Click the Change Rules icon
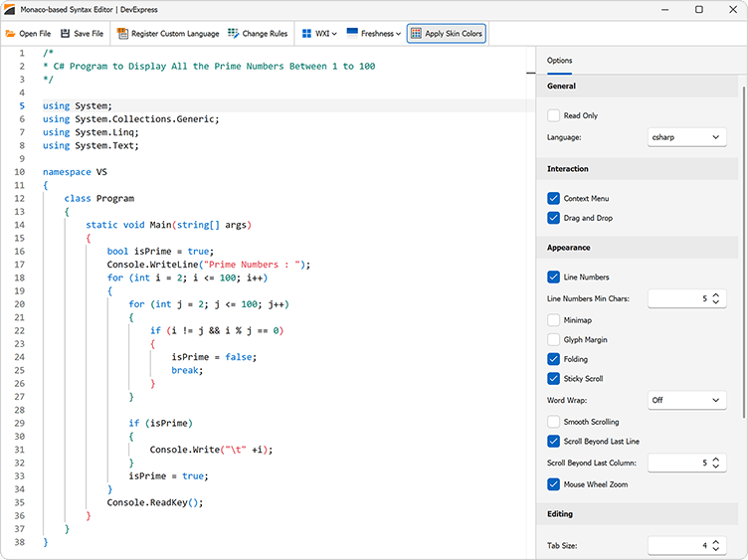 click(234, 34)
